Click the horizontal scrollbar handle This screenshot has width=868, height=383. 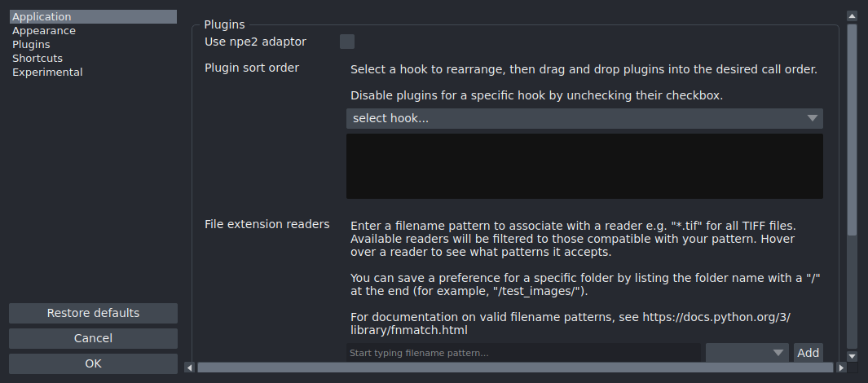tap(513, 368)
